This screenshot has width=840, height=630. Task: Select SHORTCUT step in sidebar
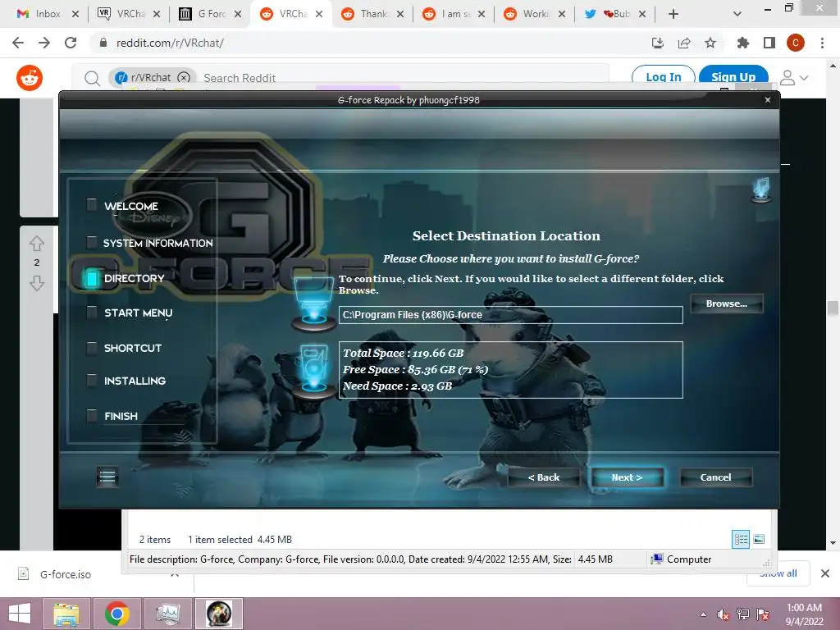coord(132,348)
